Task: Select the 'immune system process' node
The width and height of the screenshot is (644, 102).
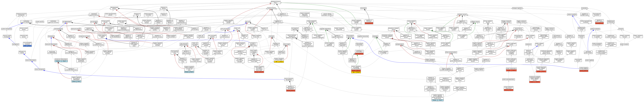Action: click(x=105, y=22)
